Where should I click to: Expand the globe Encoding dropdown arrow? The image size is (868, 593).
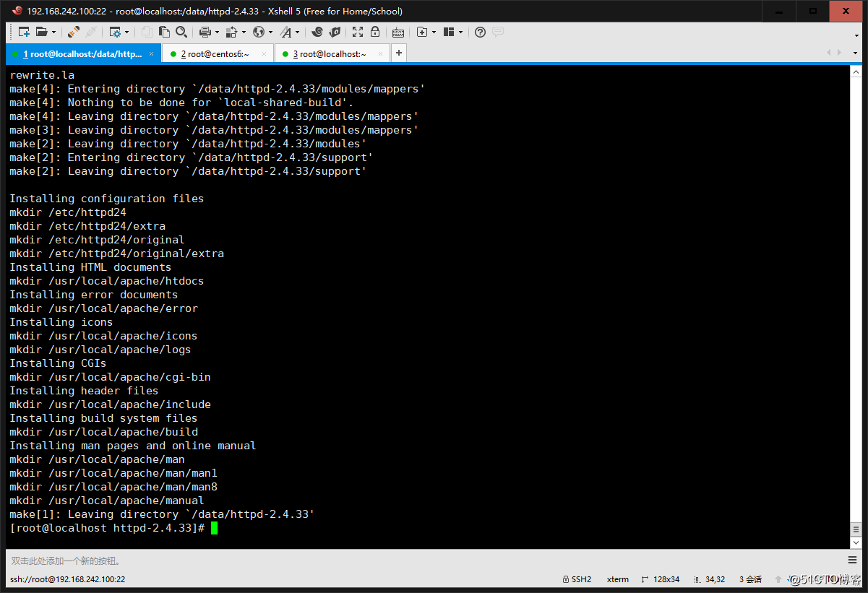(270, 32)
